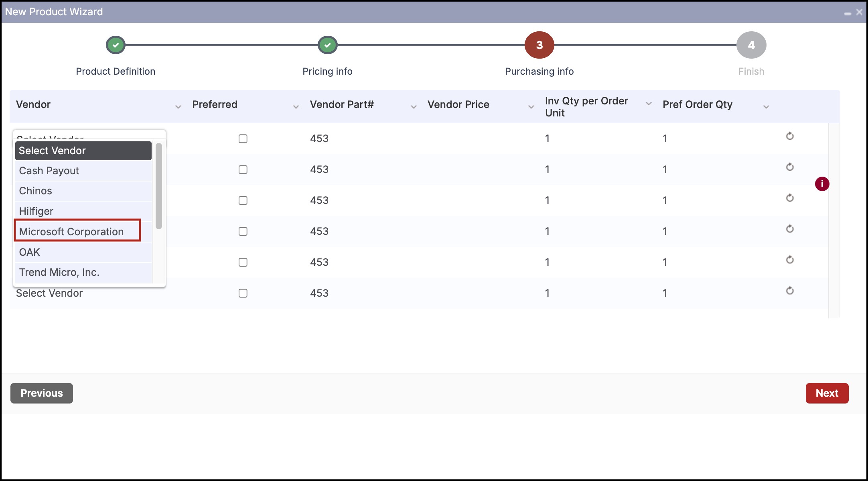868x481 pixels.
Task: Click Vendor Part# 453 in last row
Action: 319,293
